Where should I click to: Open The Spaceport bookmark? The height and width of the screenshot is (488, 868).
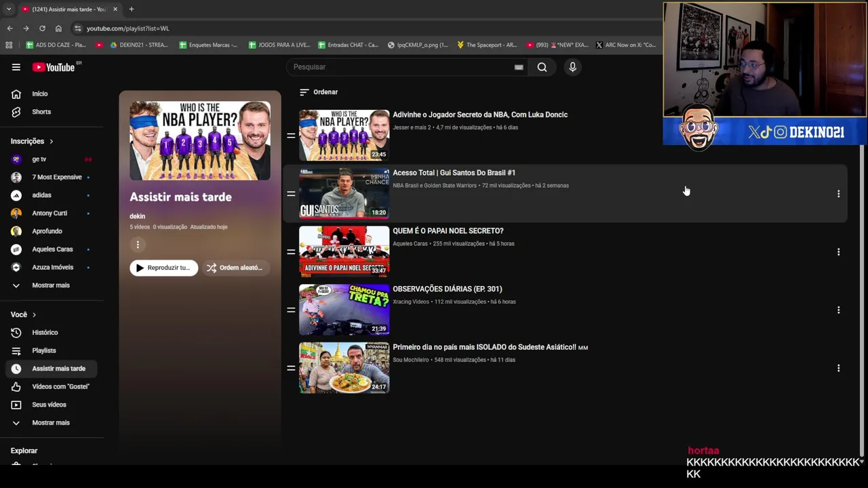click(x=487, y=45)
